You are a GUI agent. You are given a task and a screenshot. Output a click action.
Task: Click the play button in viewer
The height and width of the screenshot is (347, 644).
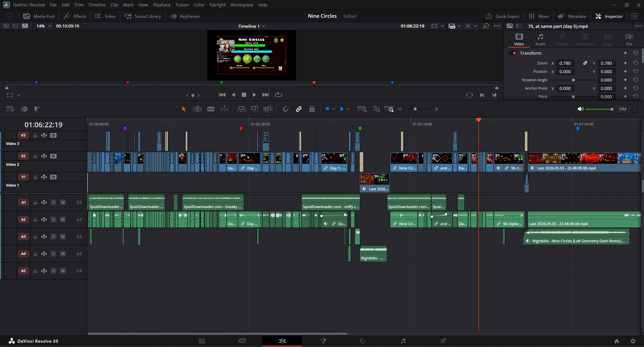coord(254,95)
